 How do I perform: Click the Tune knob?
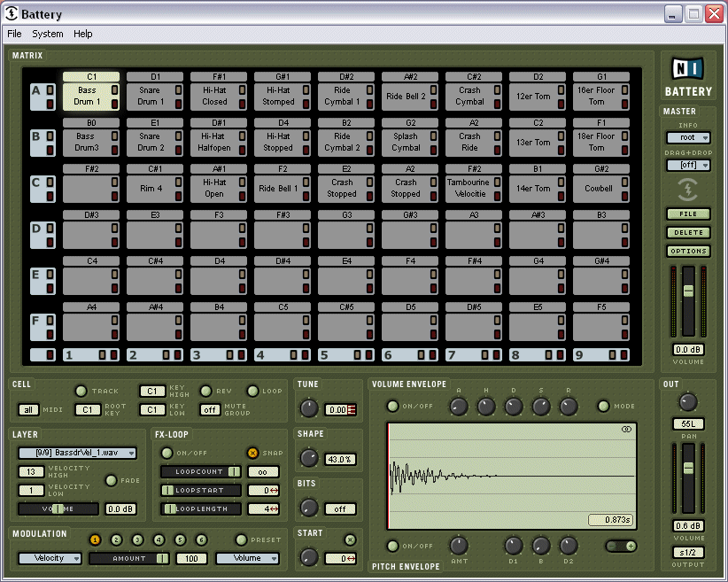click(x=309, y=408)
